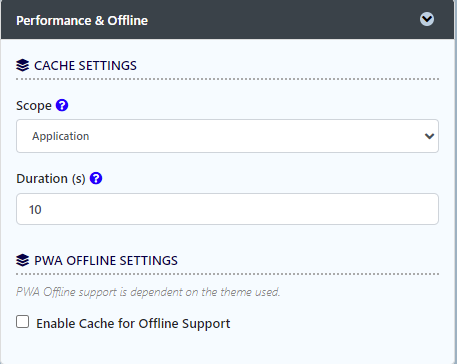Click the dotted divider under Cache Settings
This screenshot has width=457, height=364.
click(x=227, y=79)
